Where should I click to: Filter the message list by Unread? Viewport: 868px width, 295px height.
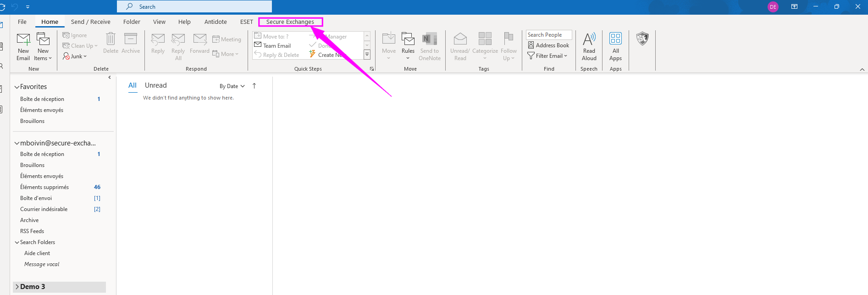(x=156, y=85)
